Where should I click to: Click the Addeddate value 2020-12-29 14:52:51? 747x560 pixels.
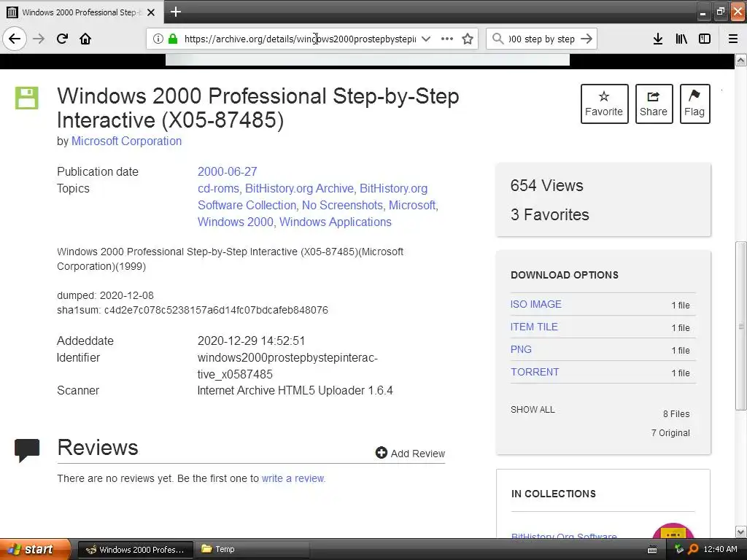pyautogui.click(x=251, y=341)
